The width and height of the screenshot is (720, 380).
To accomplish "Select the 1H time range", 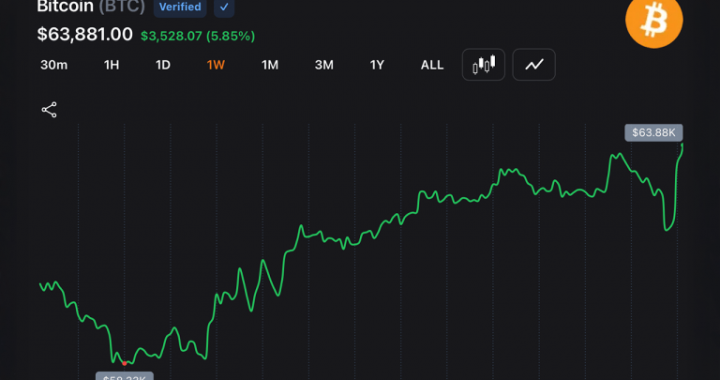I will click(112, 65).
